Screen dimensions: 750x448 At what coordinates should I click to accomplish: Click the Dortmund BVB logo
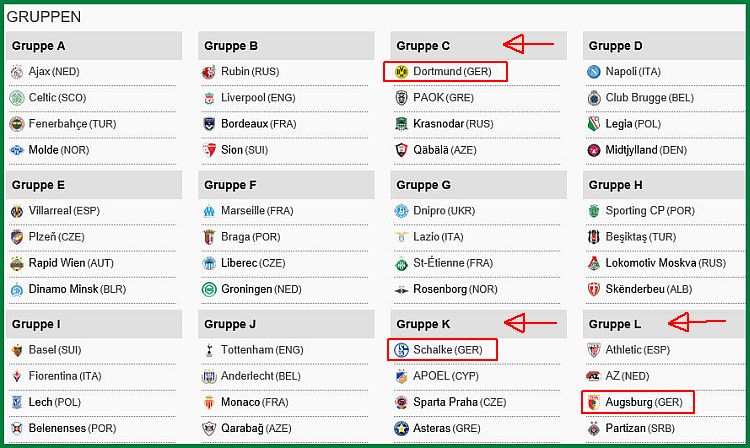pos(401,72)
